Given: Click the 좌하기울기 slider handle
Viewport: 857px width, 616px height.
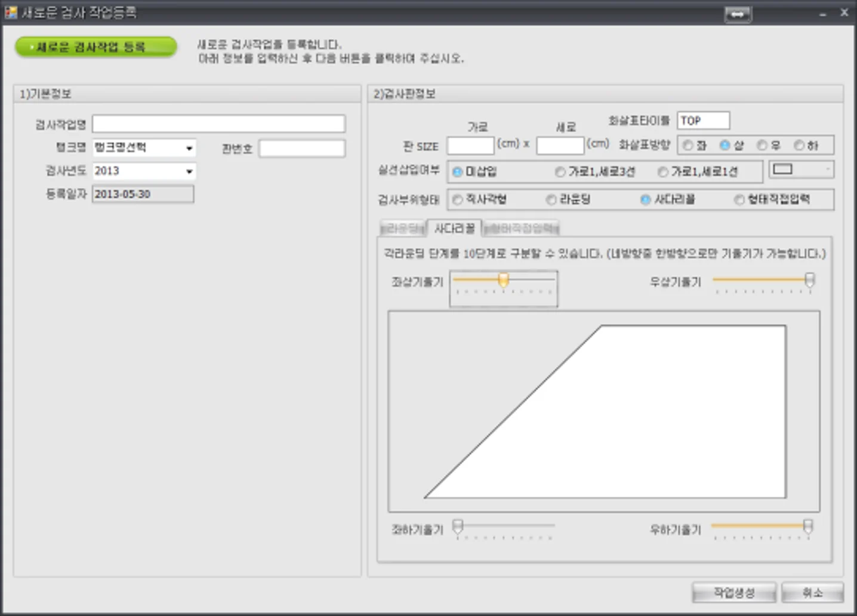Looking at the screenshot, I should point(458,526).
